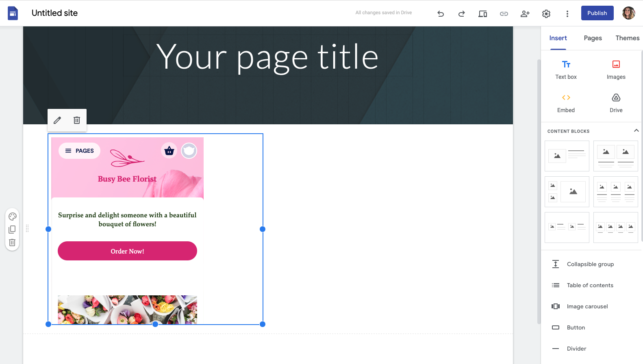Viewport: 643px width, 364px height.
Task: Insert Images
Action: click(x=616, y=70)
